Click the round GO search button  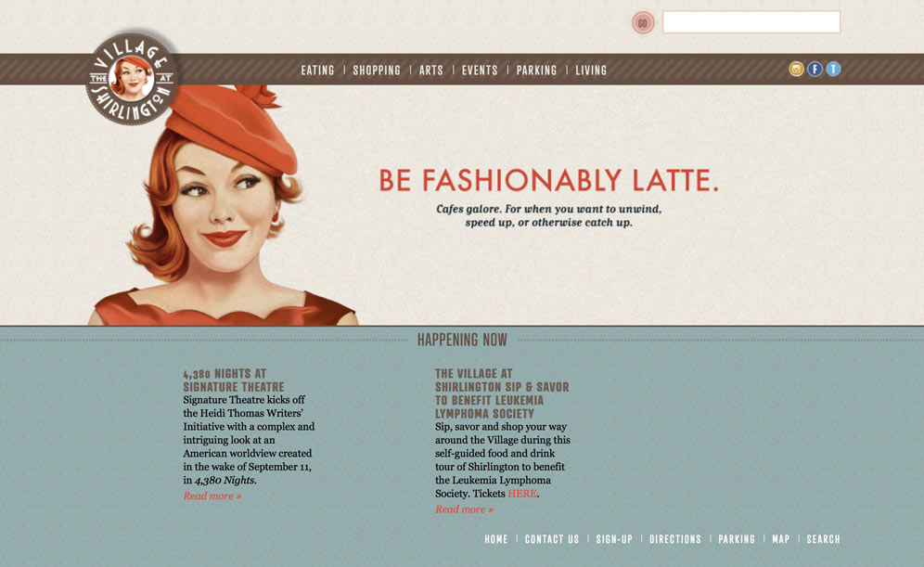[643, 23]
